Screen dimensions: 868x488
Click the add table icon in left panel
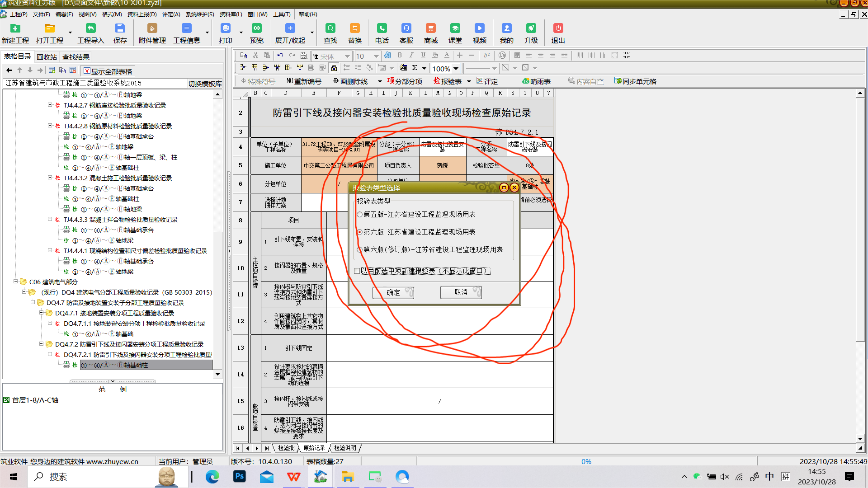(x=52, y=70)
